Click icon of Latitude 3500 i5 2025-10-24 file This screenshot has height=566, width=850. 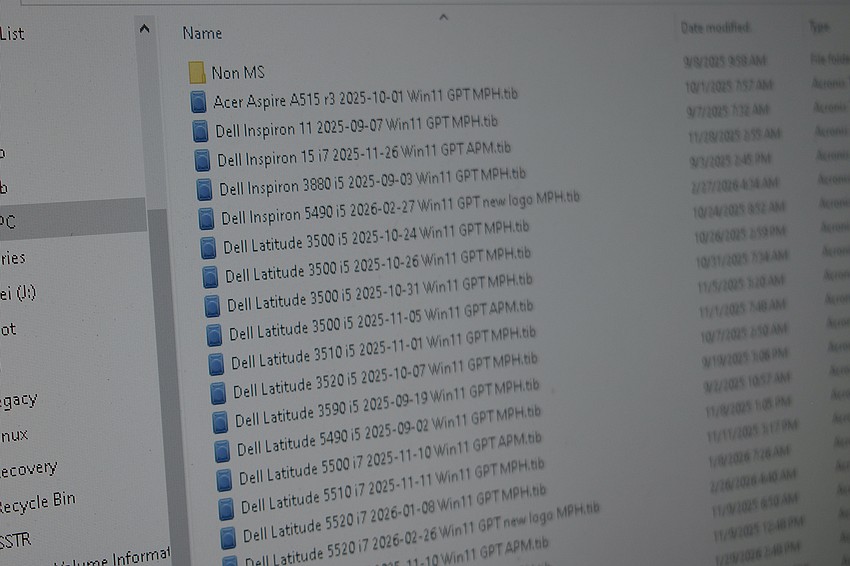(x=208, y=247)
